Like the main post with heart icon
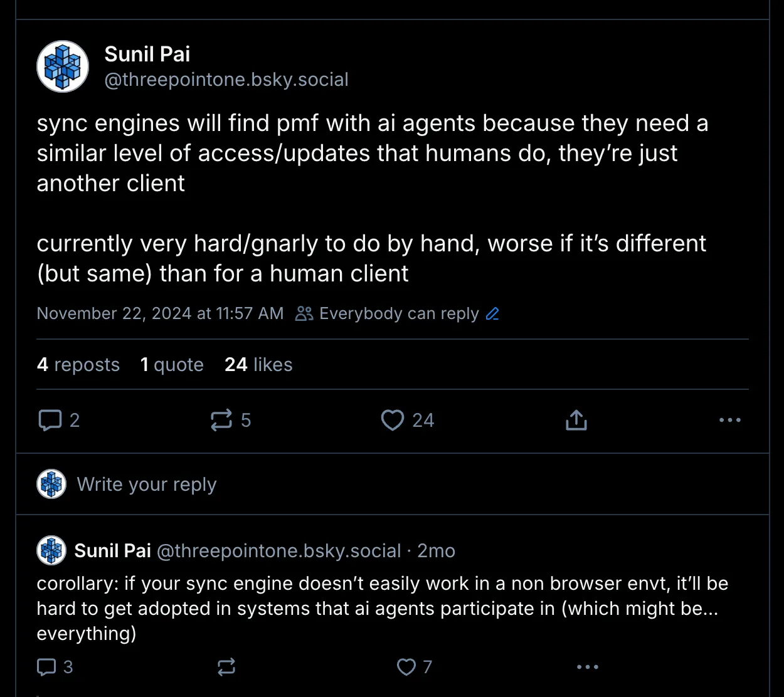 (x=393, y=420)
